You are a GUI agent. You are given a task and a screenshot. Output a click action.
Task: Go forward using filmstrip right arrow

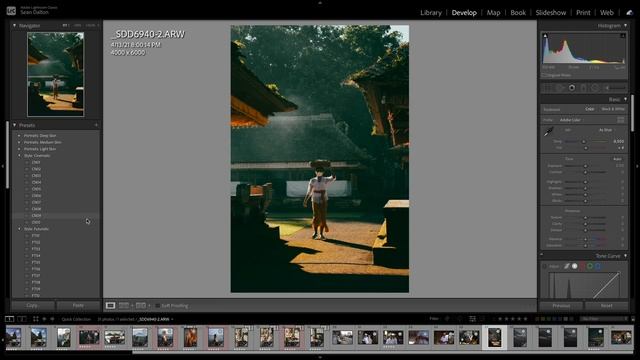coord(52,319)
